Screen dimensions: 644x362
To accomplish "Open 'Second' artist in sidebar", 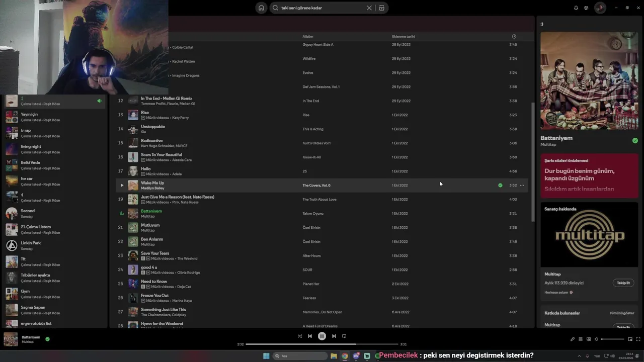I will point(54,213).
